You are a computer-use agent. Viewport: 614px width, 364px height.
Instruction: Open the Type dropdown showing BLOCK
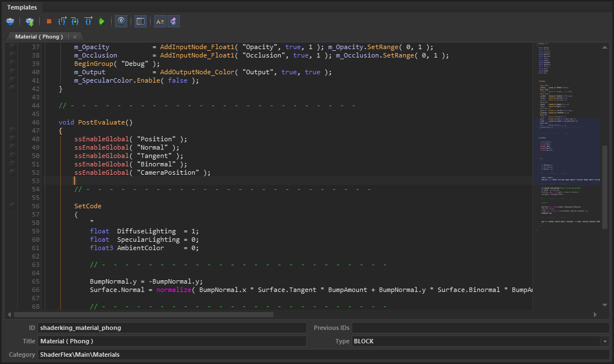[x=606, y=341]
